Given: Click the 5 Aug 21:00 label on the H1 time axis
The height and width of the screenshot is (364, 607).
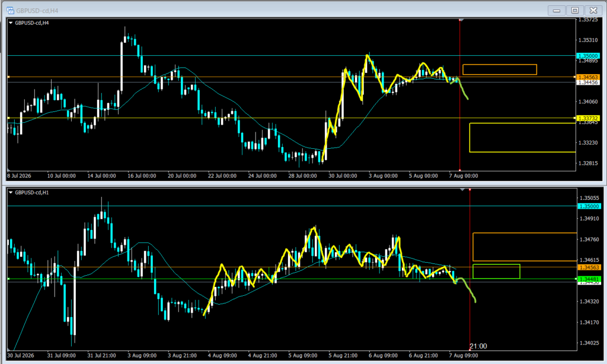Looking at the screenshot, I should point(343,356).
